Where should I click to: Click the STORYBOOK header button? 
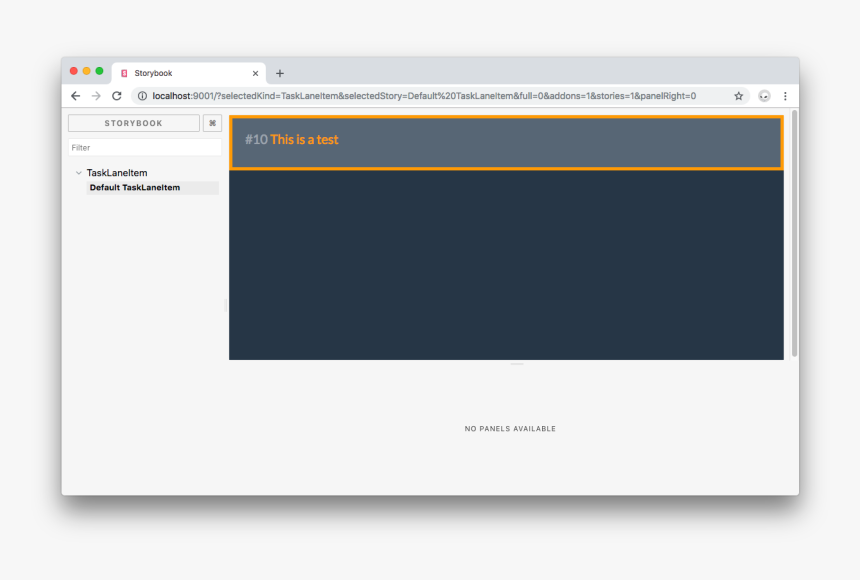click(x=133, y=123)
